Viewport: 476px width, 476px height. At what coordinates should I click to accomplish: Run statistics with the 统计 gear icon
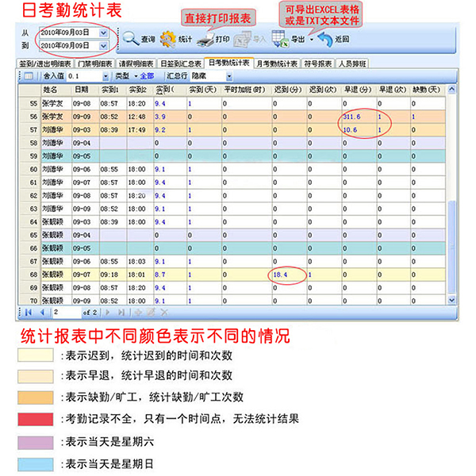click(x=168, y=40)
